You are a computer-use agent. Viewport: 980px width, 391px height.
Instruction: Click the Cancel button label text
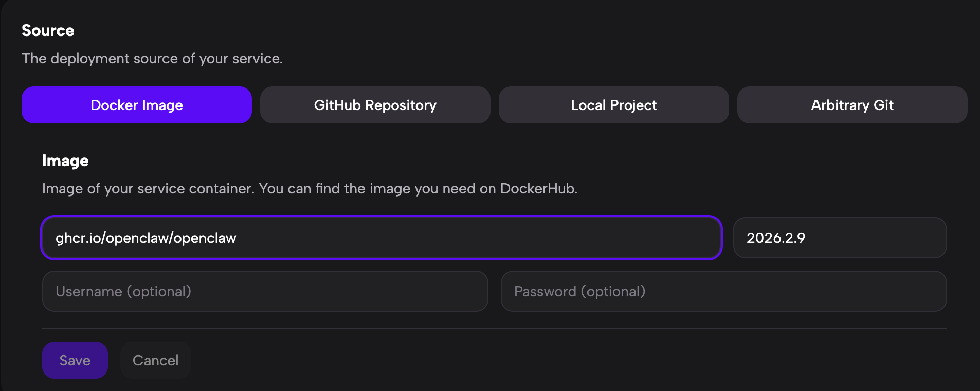click(x=155, y=360)
